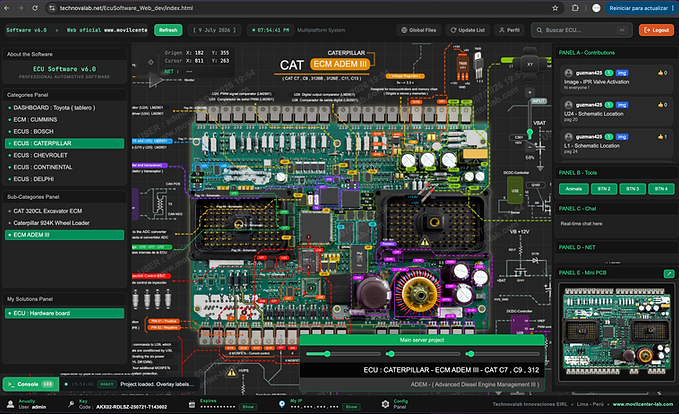This screenshot has height=414, width=679.
Task: Click the Refresh button
Action: [168, 30]
